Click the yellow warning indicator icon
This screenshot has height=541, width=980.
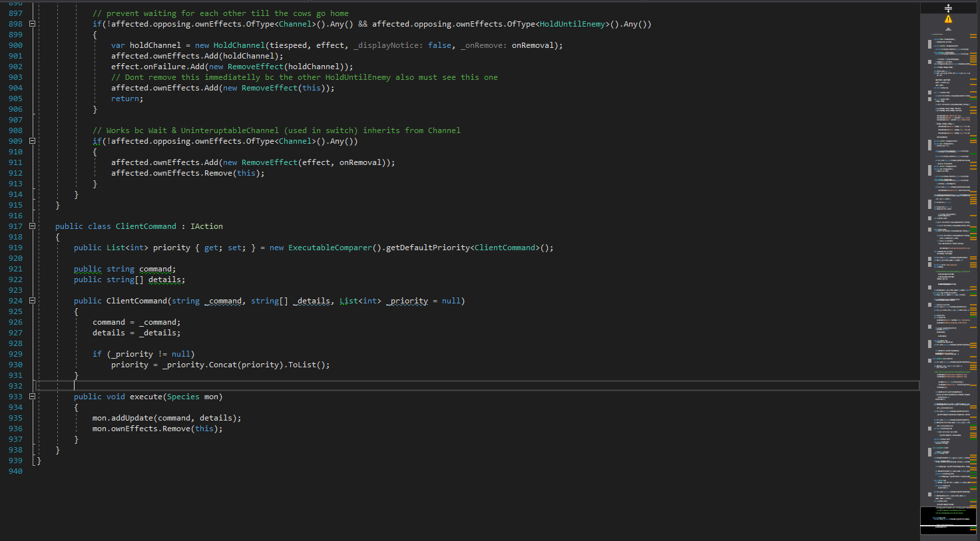948,19
